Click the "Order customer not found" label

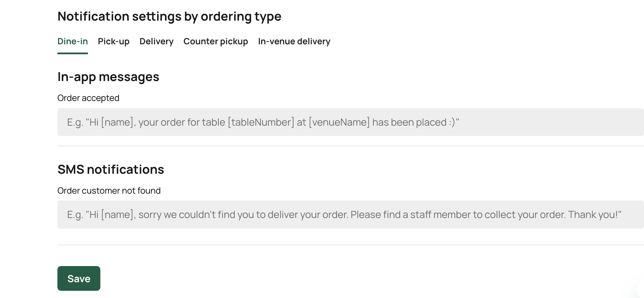[x=109, y=191]
